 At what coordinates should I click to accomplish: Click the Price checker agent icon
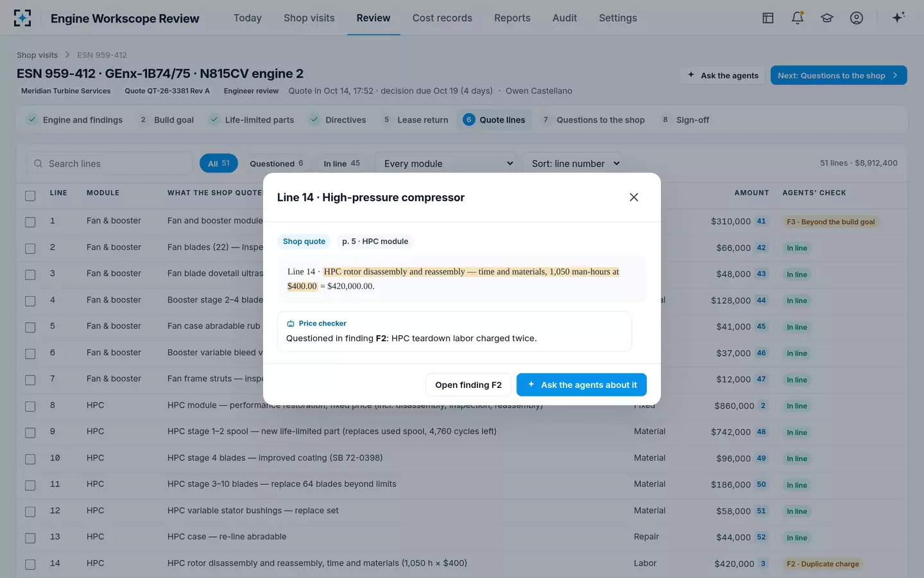coord(291,324)
